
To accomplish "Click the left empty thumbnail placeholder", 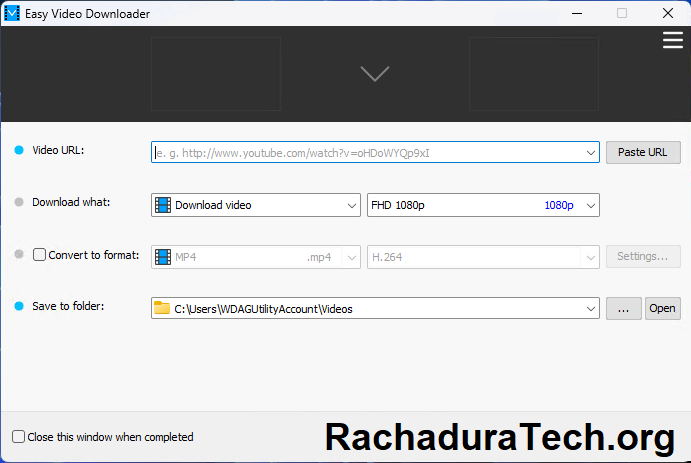I will [215, 74].
